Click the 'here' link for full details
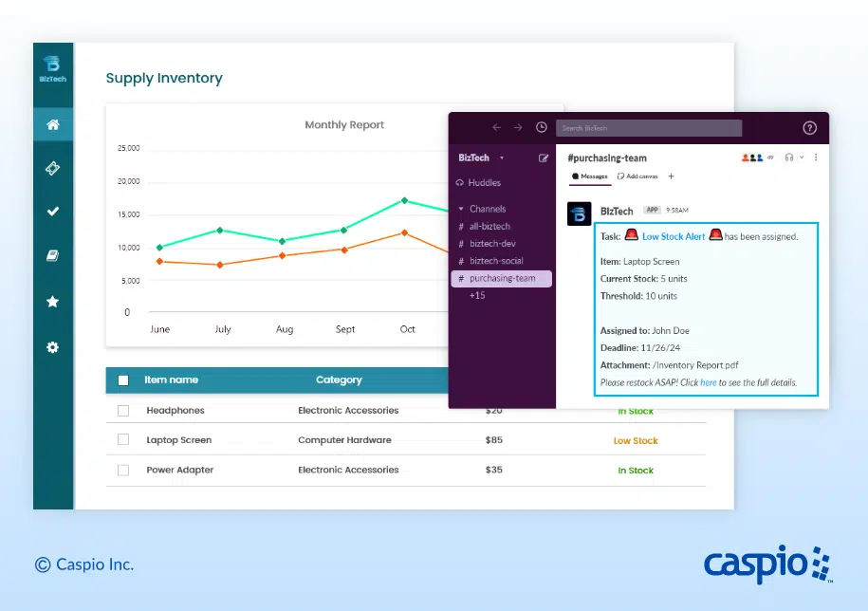This screenshot has width=868, height=611. 708,383
